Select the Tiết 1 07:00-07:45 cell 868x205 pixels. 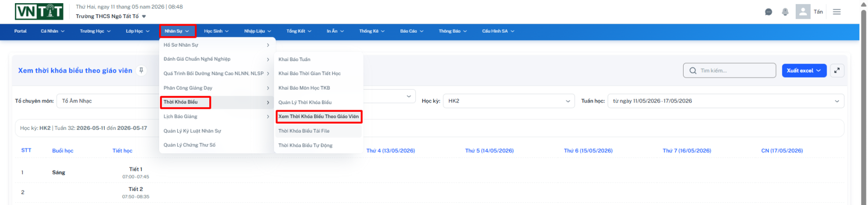click(x=136, y=173)
